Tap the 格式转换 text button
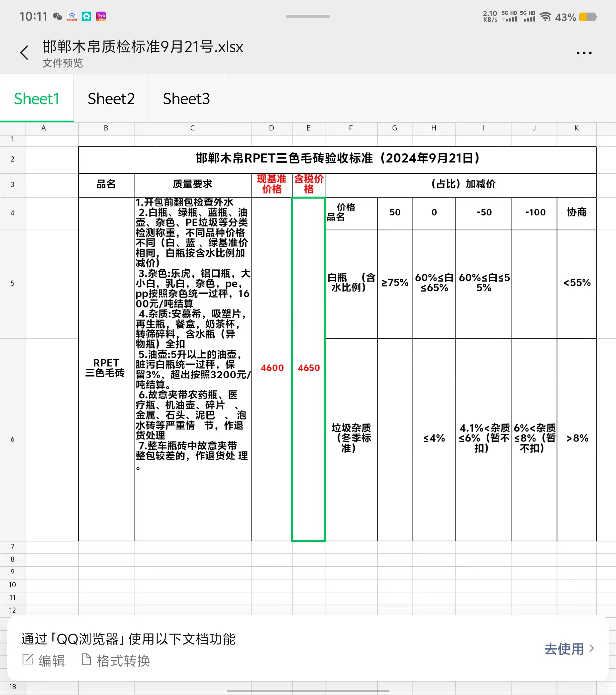Image resolution: width=616 pixels, height=695 pixels. [x=123, y=661]
